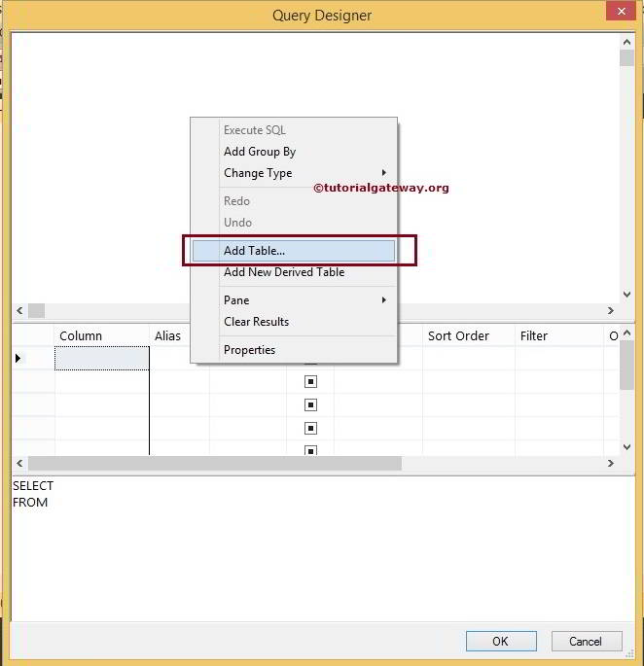The height and width of the screenshot is (666, 644).
Task: Toggle the output checkbox in third grid row
Action: pyautogui.click(x=310, y=404)
